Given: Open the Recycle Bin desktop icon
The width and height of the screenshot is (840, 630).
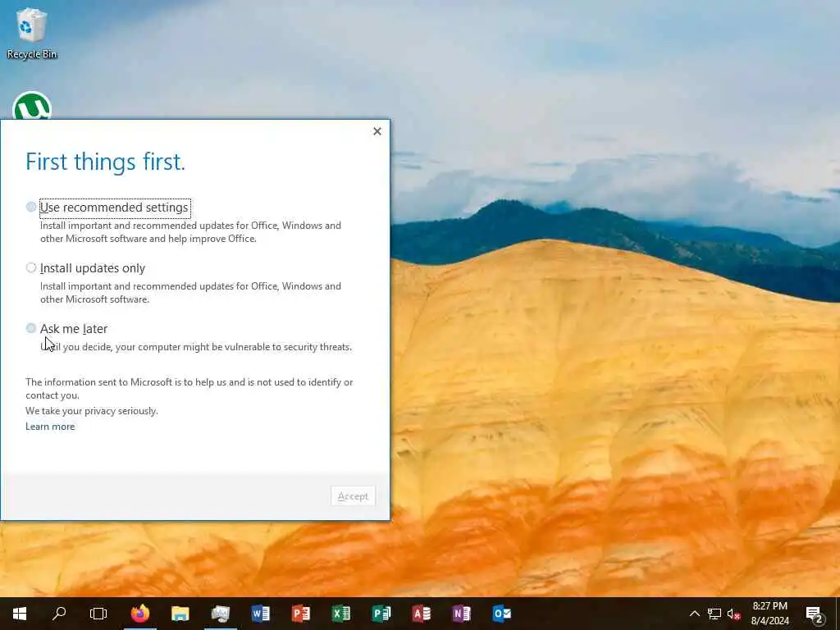Looking at the screenshot, I should coord(32,33).
